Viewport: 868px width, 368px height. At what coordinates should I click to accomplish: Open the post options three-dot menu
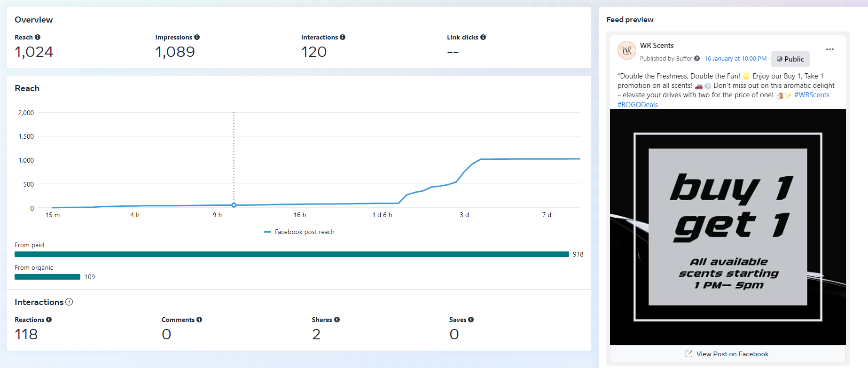(x=830, y=49)
